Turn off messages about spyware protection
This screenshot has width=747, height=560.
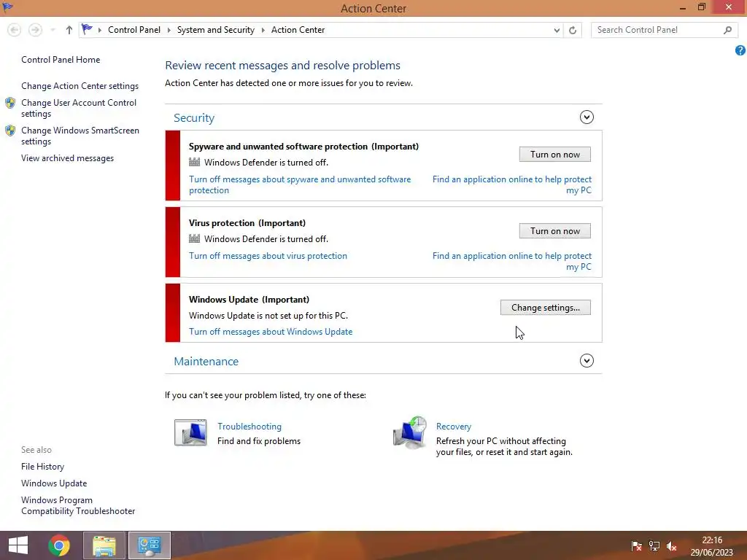[x=300, y=184]
